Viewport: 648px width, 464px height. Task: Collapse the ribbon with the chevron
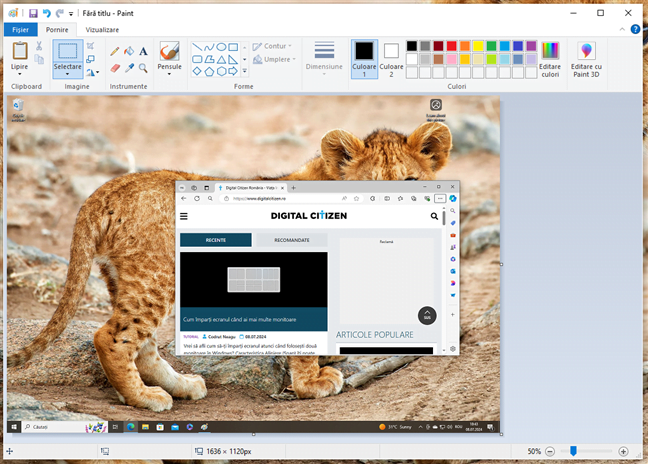[622, 29]
